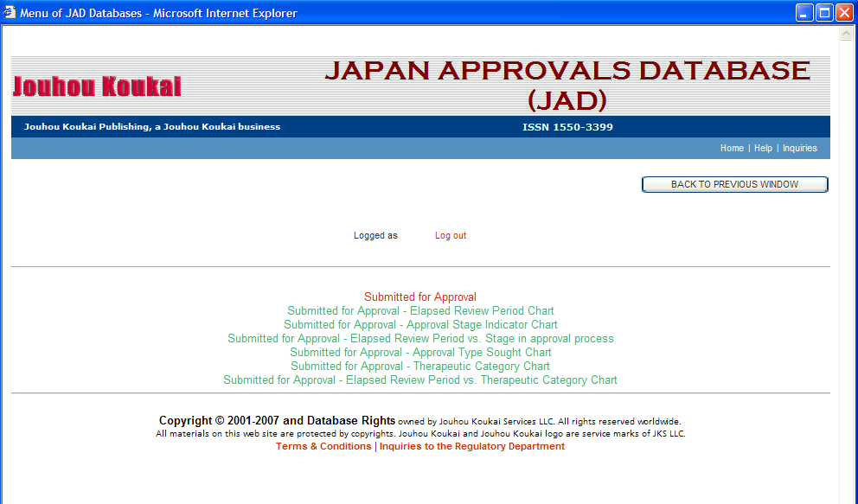Click the Jouhou Koukai logo
Image resolution: width=858 pixels, height=504 pixels.
[x=95, y=86]
